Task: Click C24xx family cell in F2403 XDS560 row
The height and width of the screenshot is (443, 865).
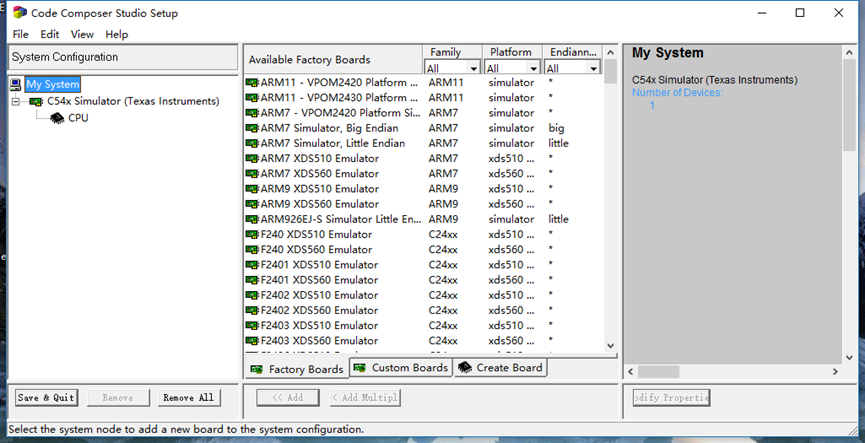Action: pos(443,340)
